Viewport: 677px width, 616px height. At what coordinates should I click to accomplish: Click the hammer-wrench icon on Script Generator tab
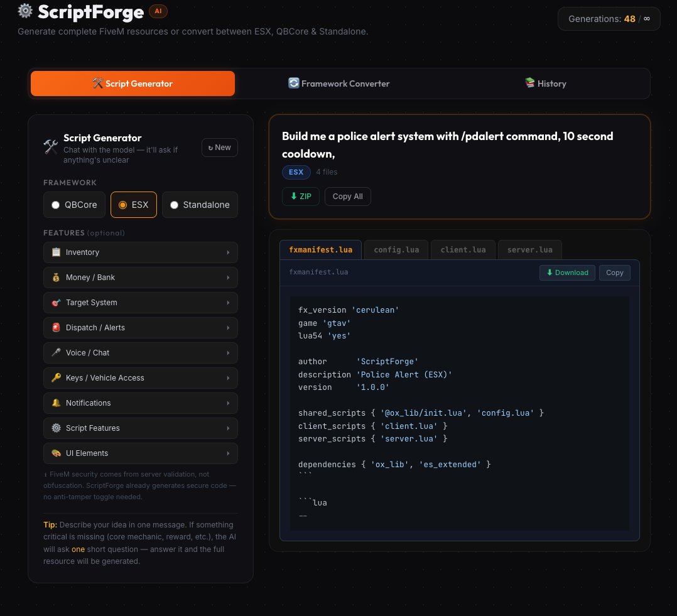coord(97,84)
